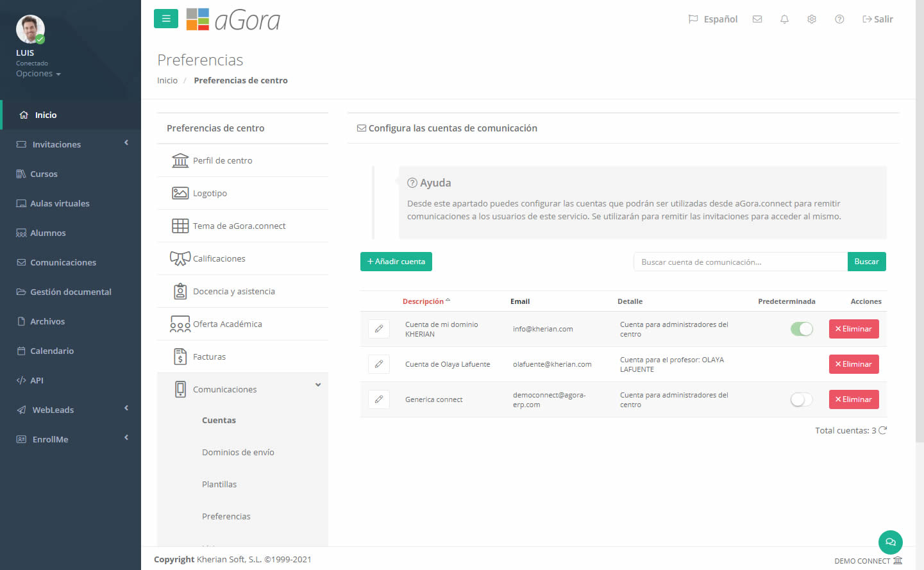Expand the EnrollMe sidebar chevron

126,437
